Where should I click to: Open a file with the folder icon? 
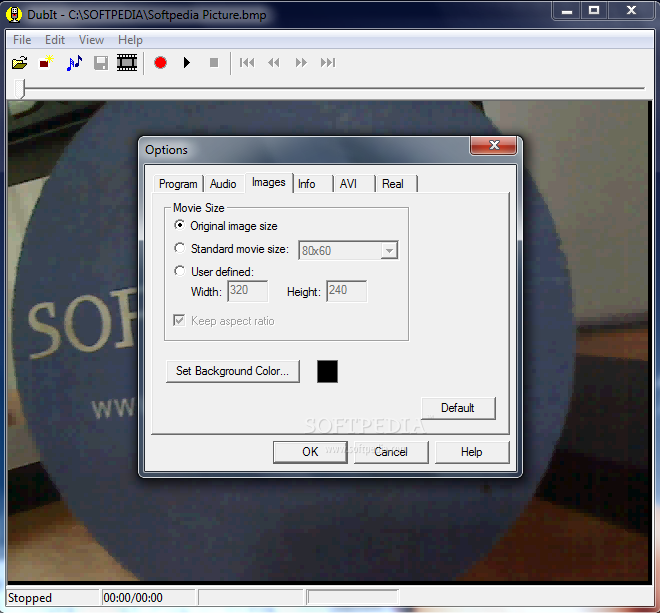pos(19,63)
